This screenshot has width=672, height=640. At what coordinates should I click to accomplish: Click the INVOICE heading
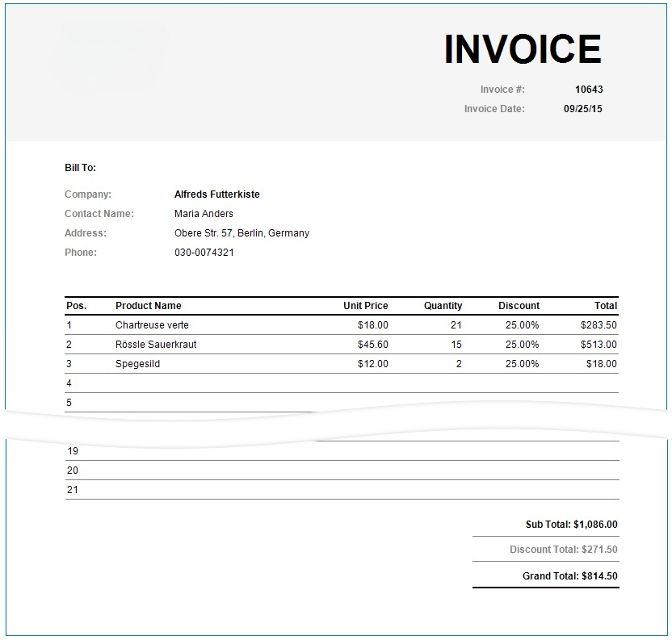tap(523, 49)
